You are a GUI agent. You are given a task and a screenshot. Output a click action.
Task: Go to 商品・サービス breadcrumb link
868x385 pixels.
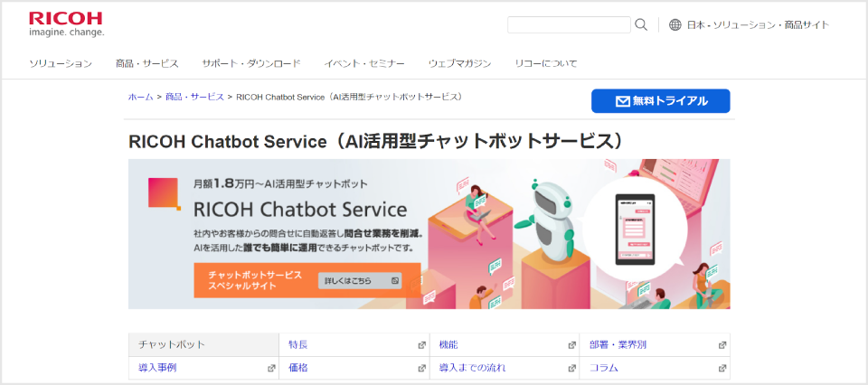coord(194,97)
